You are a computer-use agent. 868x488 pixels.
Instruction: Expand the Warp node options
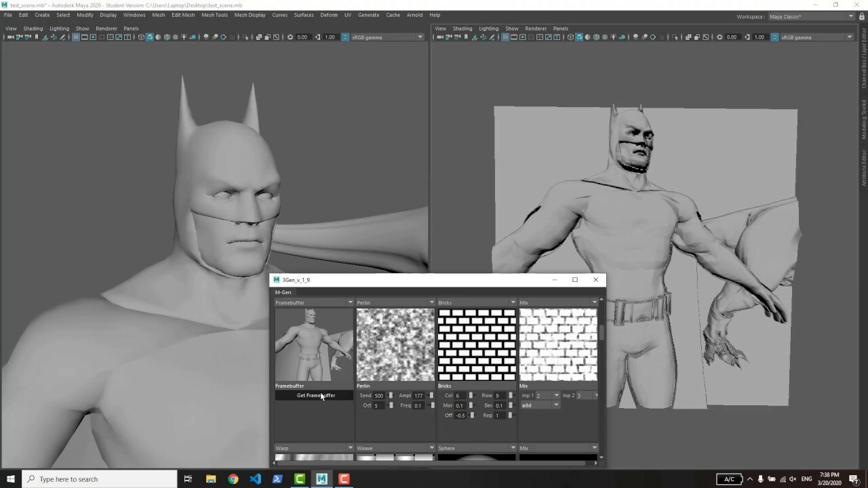click(x=350, y=448)
